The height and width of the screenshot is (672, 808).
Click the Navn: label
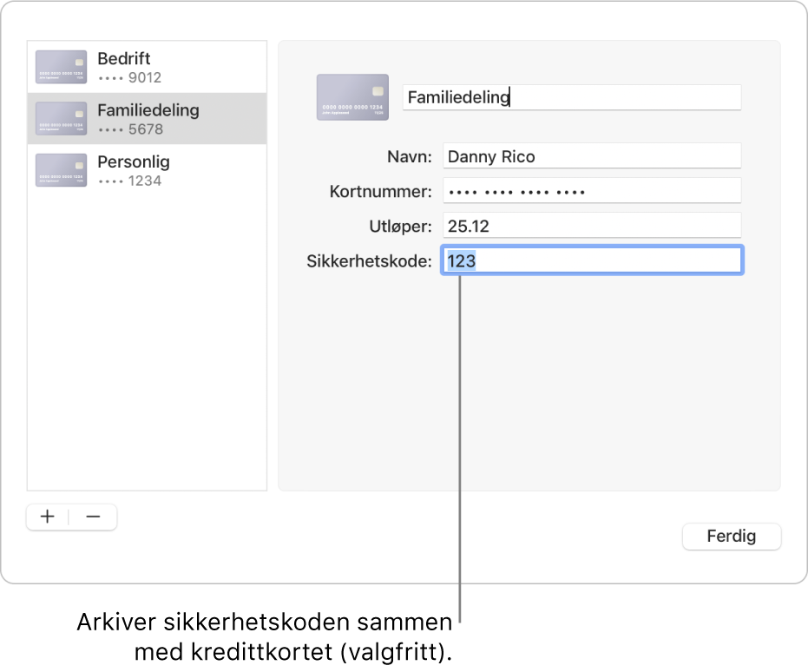click(410, 156)
